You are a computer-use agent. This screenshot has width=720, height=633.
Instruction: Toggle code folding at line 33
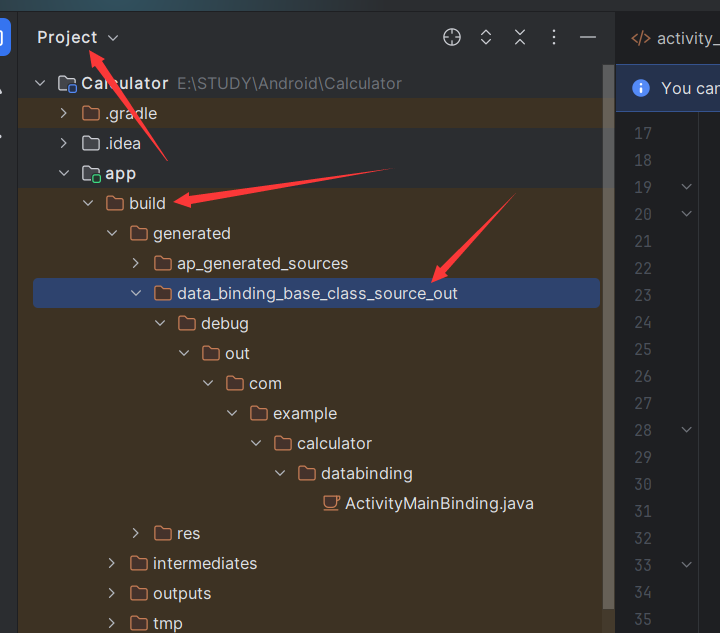(686, 565)
